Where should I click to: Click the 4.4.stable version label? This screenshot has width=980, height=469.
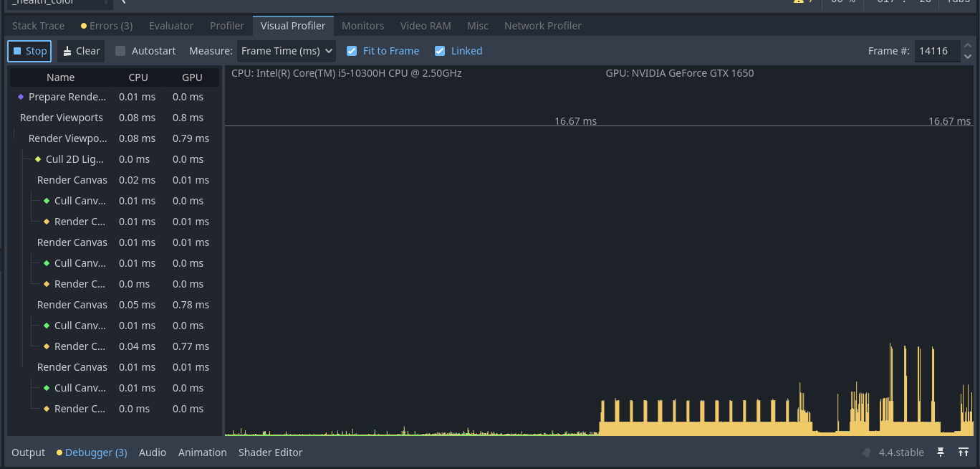click(x=901, y=453)
